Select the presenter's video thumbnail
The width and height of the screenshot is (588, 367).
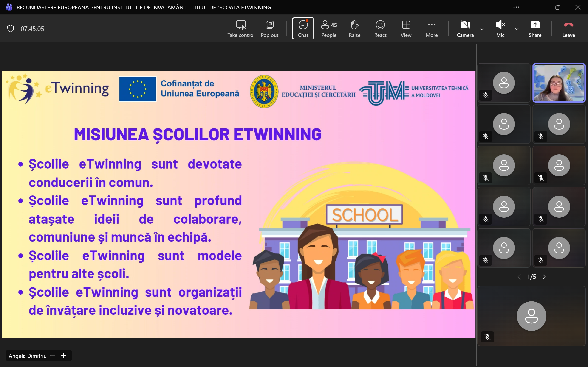559,83
